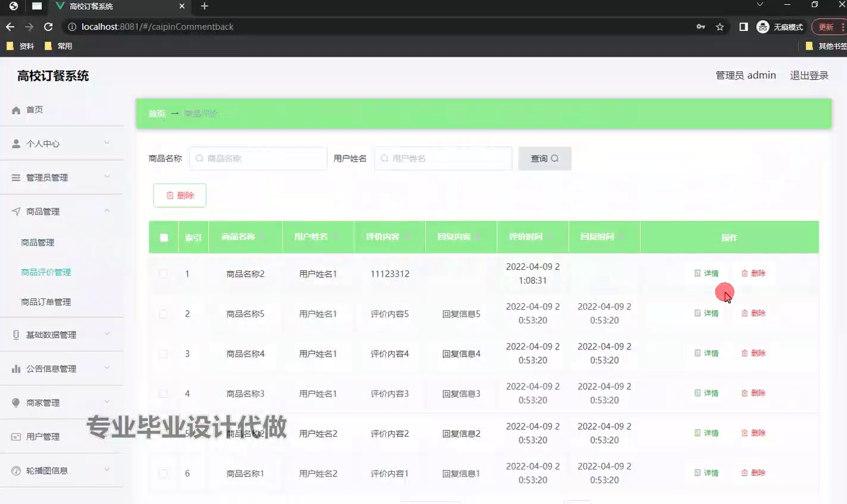This screenshot has height=504, width=847.
Task: Expand the 商家管理 menu chevron
Action: click(x=107, y=402)
